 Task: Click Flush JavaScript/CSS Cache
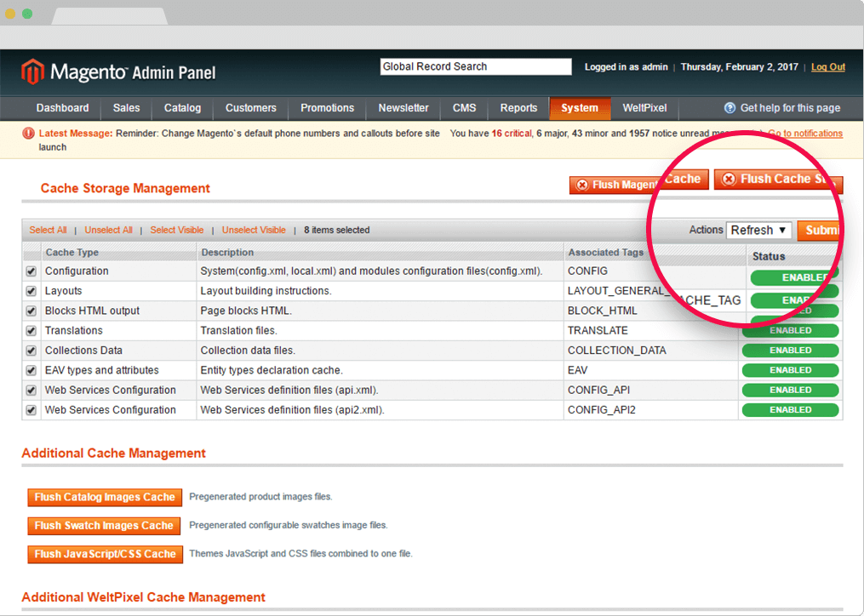(x=105, y=554)
